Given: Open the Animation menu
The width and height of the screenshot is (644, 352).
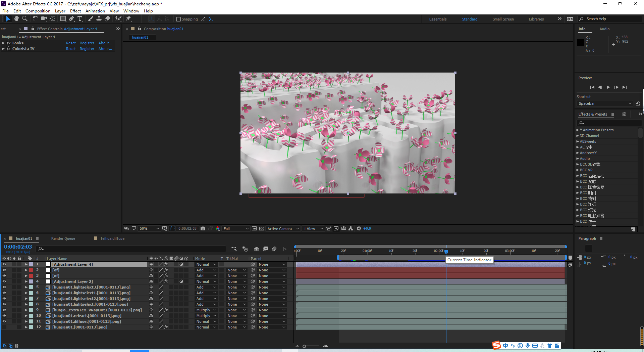Looking at the screenshot, I should point(95,11).
